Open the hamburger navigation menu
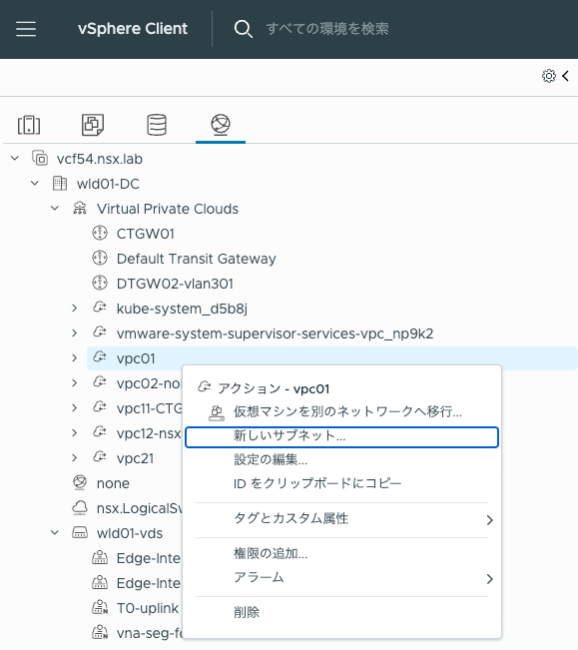This screenshot has height=650, width=578. 26,29
